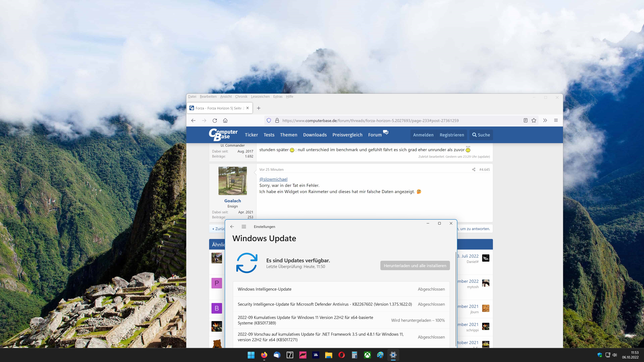Open the @slowmichael mention link
This screenshot has width=644, height=362.
coord(273,179)
